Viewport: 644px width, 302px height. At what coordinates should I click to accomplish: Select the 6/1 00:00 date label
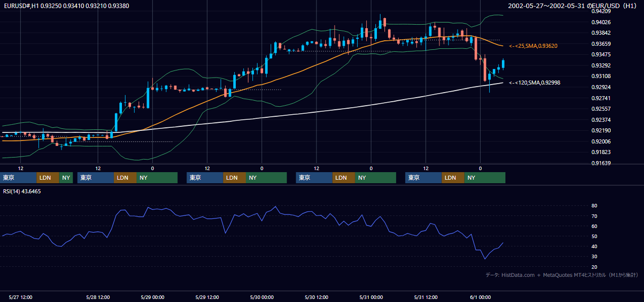479,297
